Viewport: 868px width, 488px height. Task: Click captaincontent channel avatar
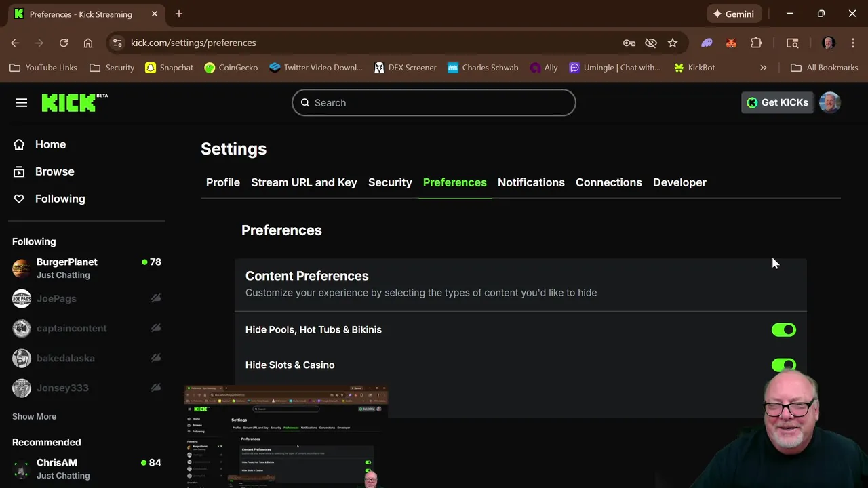click(x=22, y=328)
